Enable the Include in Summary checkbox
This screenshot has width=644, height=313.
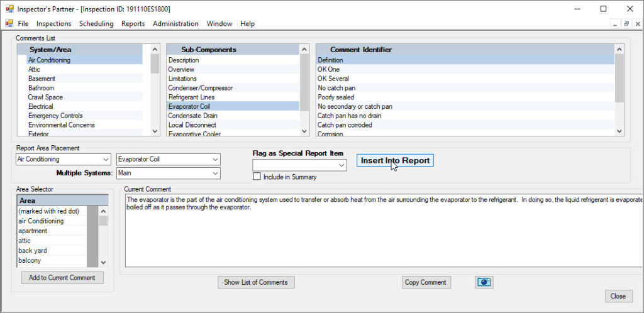coord(257,177)
